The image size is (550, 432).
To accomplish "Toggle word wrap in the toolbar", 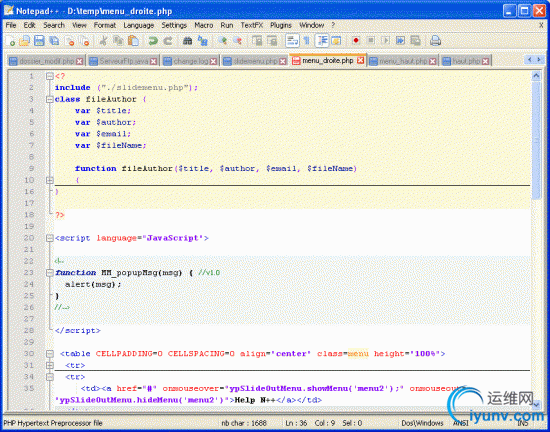I will point(292,41).
